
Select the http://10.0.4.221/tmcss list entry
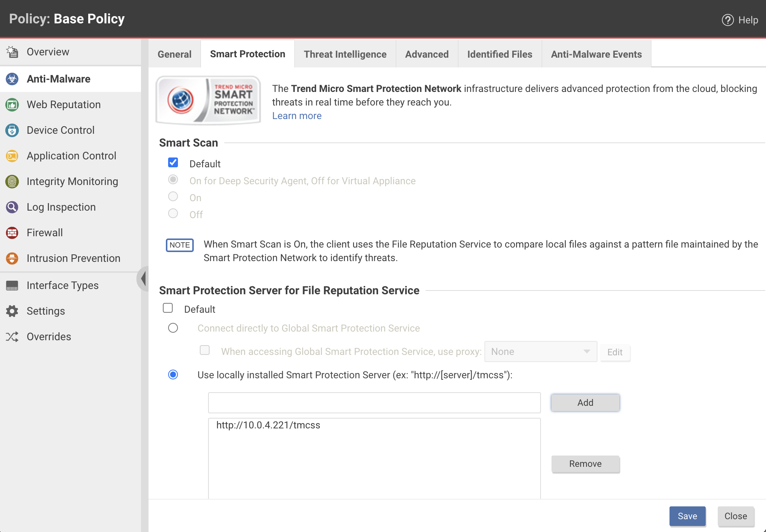click(268, 425)
